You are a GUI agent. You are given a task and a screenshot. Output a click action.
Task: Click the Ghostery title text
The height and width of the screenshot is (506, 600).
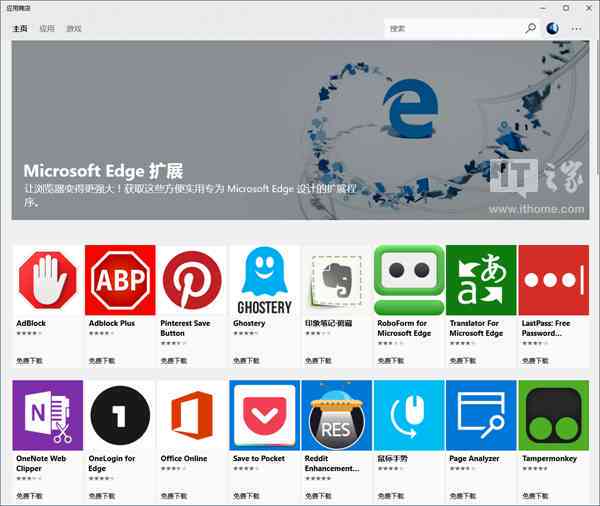[x=249, y=323]
